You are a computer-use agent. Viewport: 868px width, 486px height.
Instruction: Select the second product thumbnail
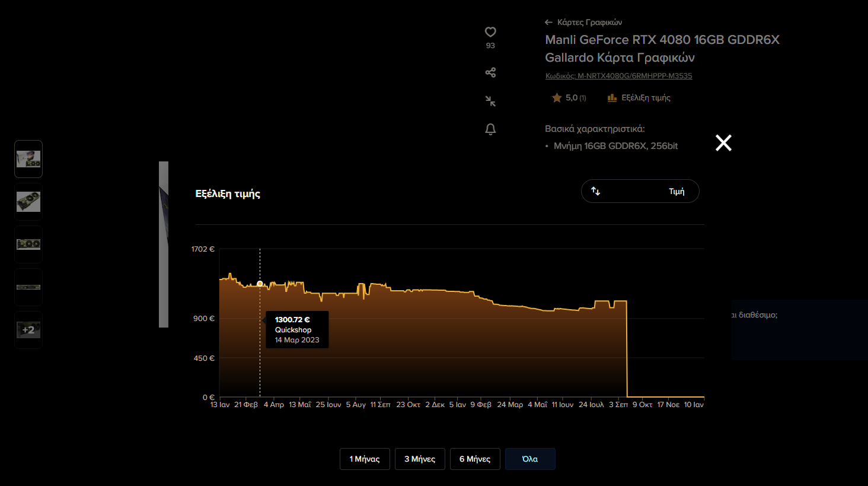pyautogui.click(x=28, y=202)
